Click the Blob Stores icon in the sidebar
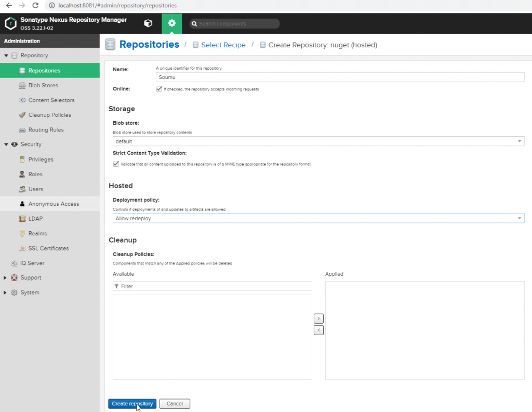The height and width of the screenshot is (412, 532). click(22, 85)
